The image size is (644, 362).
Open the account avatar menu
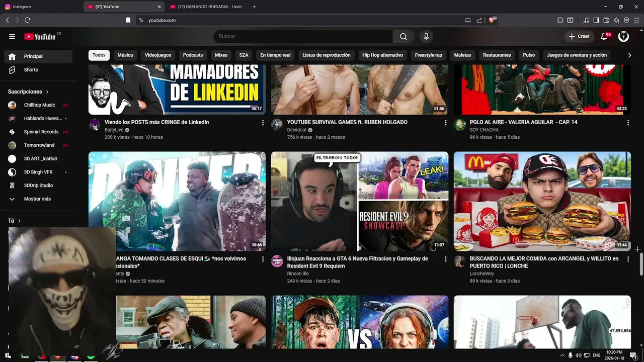(623, 36)
